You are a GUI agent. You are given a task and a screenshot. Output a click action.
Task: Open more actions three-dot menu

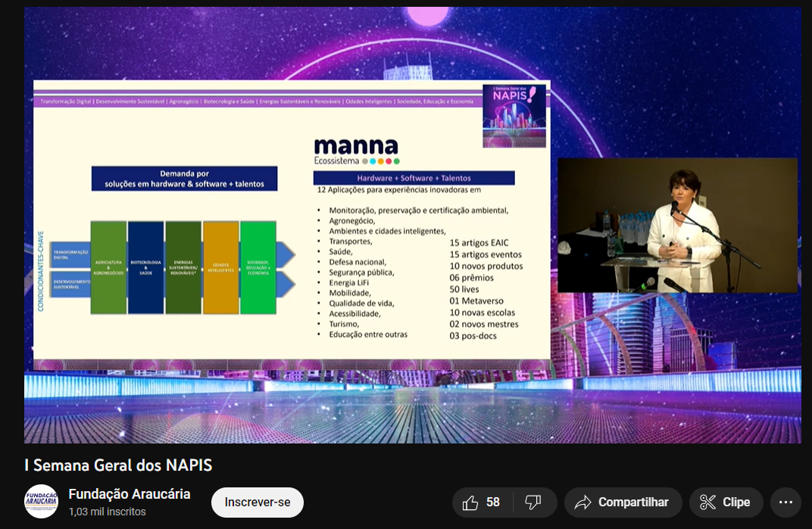(x=785, y=502)
